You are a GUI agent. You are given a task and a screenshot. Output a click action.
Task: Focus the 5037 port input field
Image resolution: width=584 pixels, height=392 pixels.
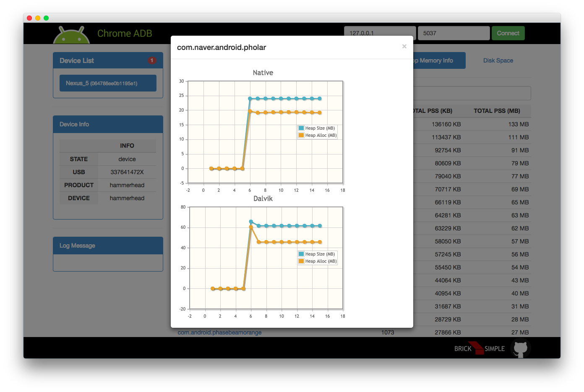point(454,33)
